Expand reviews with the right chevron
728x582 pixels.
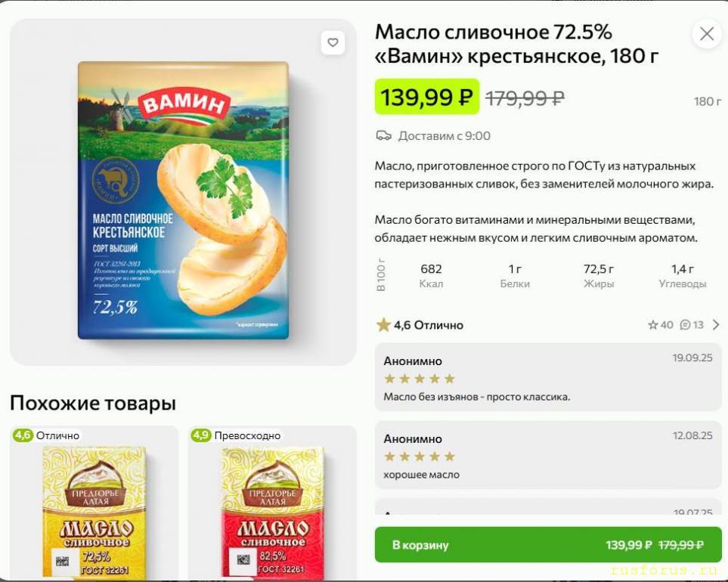click(716, 325)
